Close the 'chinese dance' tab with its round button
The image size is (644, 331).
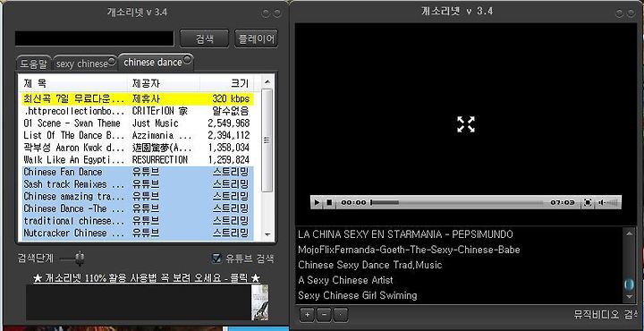[187, 60]
